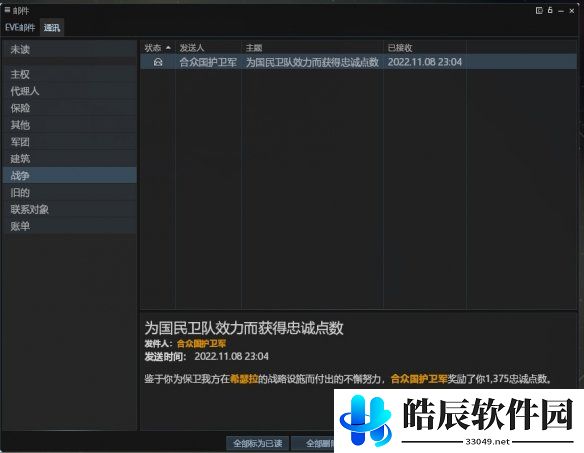Sort by 状态 using the arrow indicator
The height and width of the screenshot is (453, 584).
tap(168, 48)
